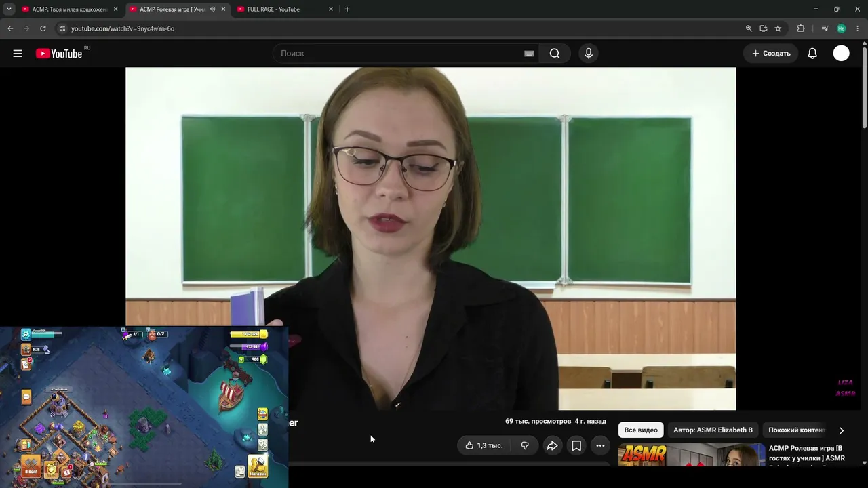Share the current video
868x488 pixels.
click(552, 445)
